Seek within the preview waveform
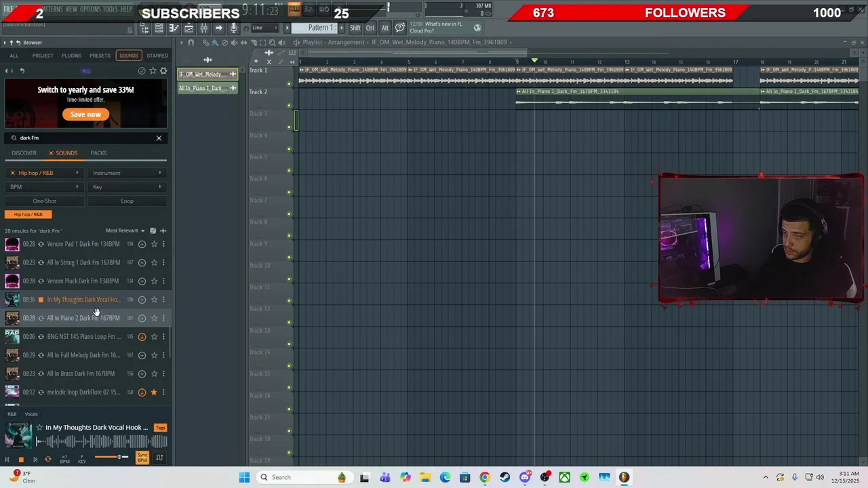 (x=101, y=442)
